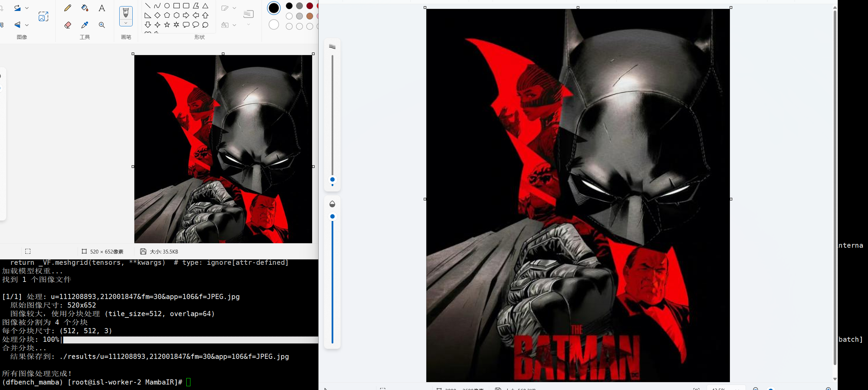Open the brush type dropdown arrow
868x390 pixels.
(126, 23)
